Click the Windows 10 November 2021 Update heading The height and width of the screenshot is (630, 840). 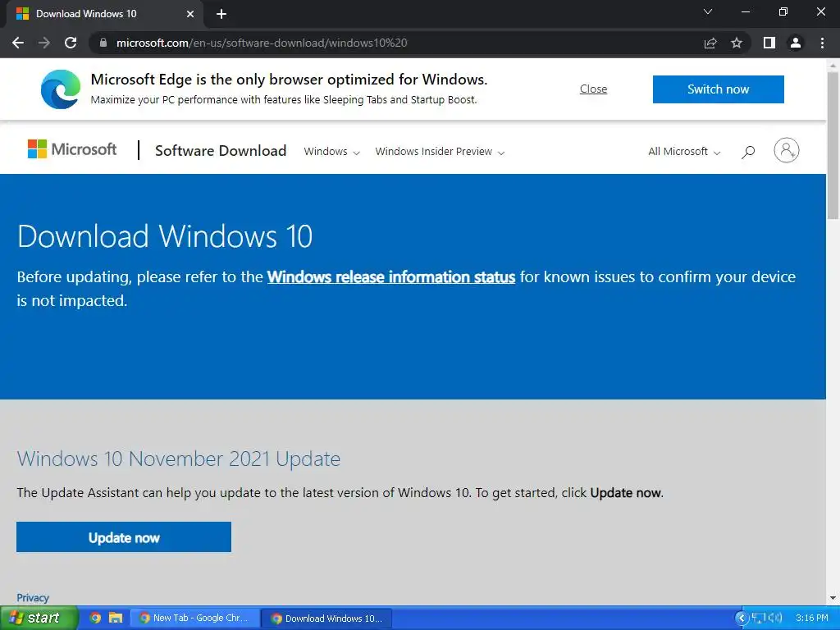click(x=178, y=459)
